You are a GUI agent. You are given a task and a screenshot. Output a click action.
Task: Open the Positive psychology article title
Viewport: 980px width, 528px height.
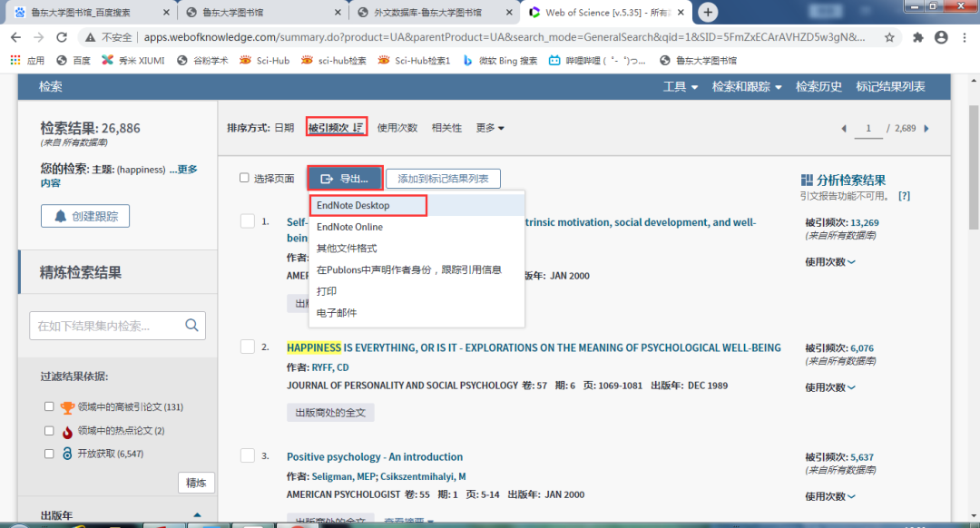click(375, 456)
